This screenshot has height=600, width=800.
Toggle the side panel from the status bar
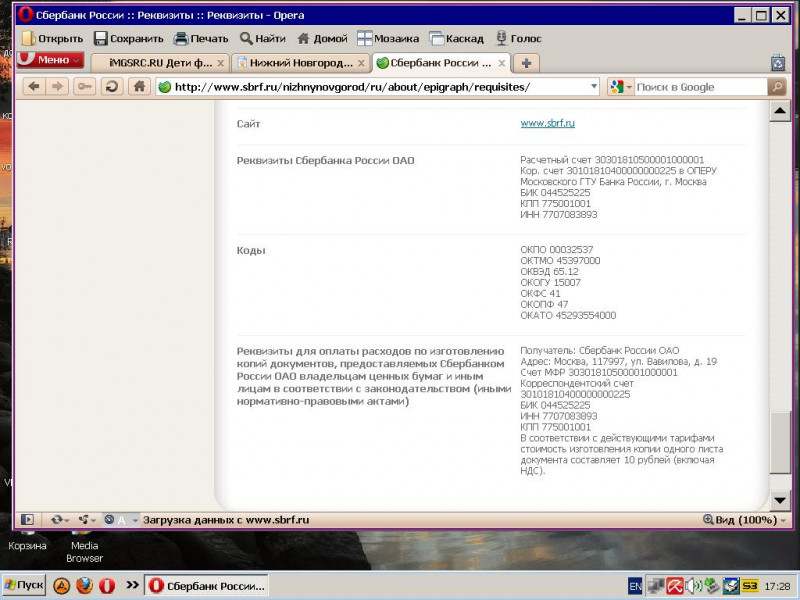point(27,520)
